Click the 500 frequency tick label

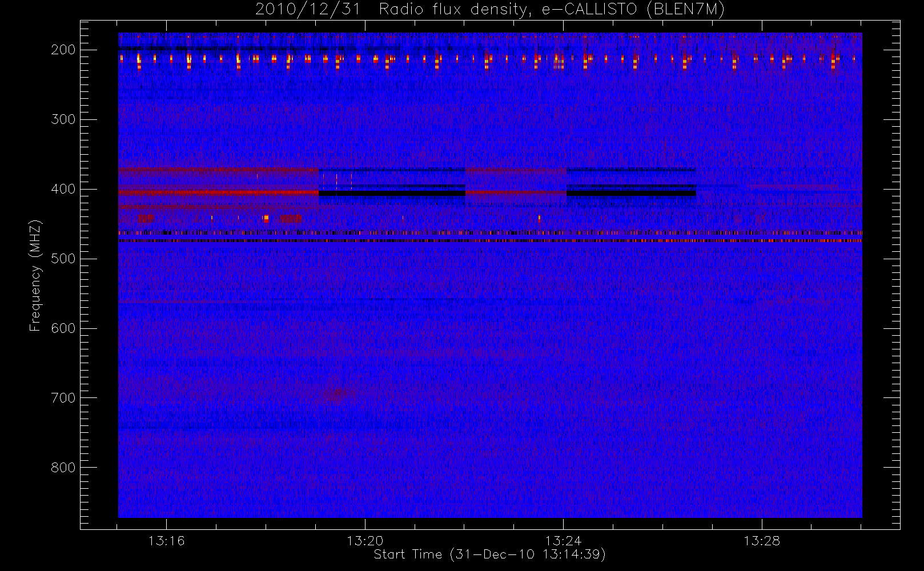pyautogui.click(x=63, y=259)
